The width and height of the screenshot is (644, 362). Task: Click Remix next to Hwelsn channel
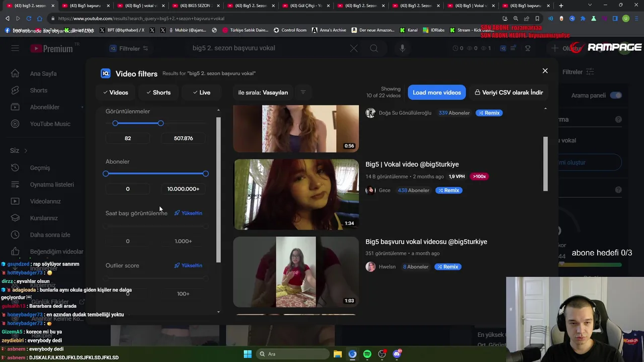447,266
